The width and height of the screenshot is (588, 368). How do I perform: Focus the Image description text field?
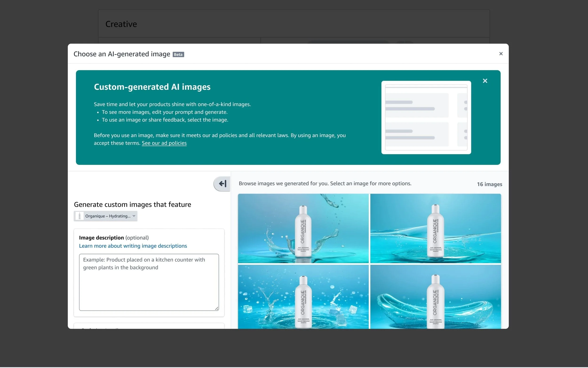click(149, 282)
